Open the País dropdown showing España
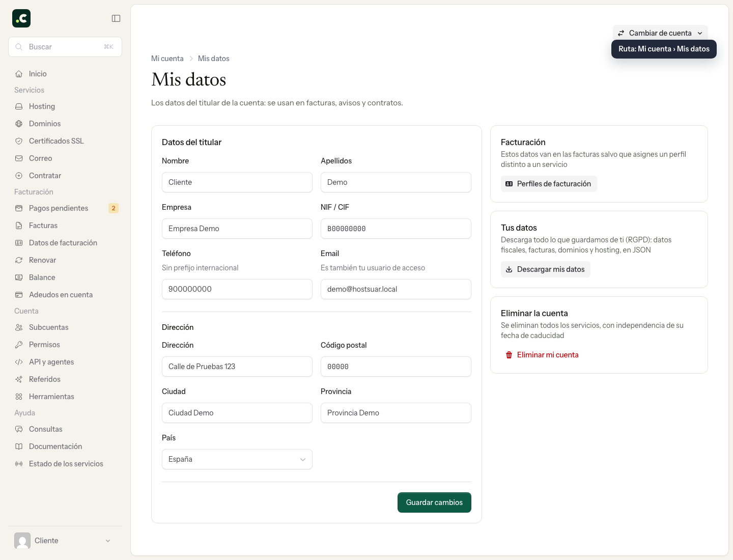Viewport: 733px width, 560px height. click(x=237, y=459)
